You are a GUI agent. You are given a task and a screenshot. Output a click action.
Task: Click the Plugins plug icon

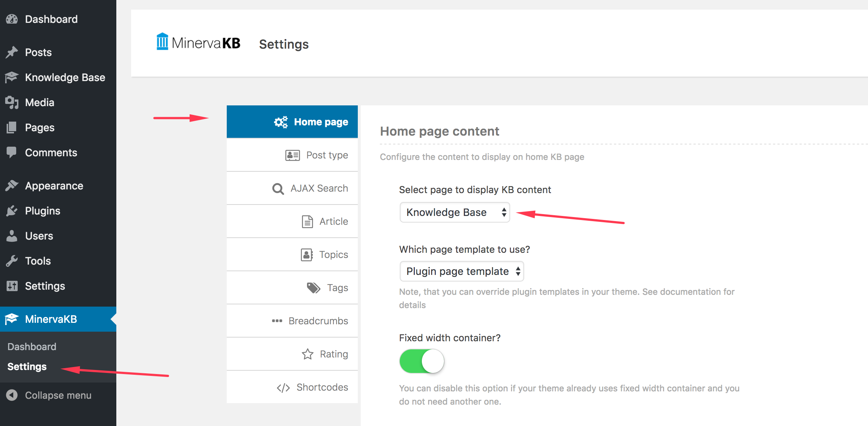12,211
